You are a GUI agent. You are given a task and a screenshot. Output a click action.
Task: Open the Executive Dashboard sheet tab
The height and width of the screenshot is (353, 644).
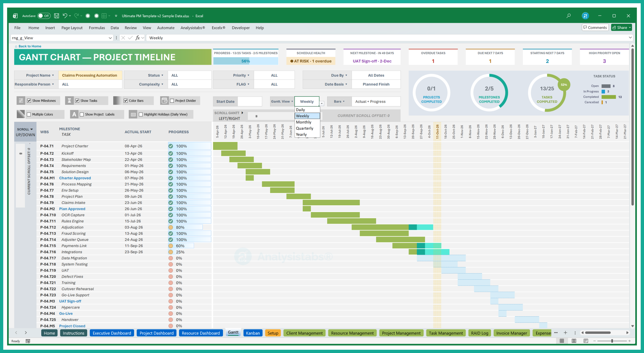[112, 333]
